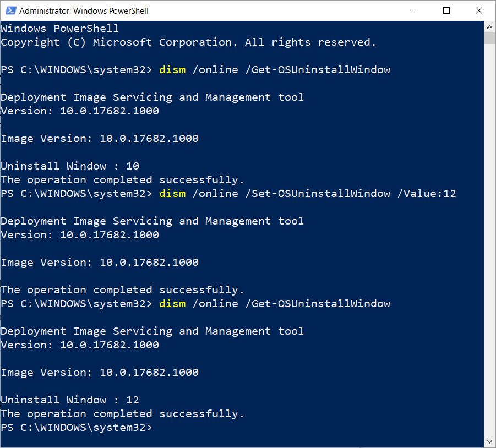Click the vertical scrollbar thumb
Image resolution: width=496 pixels, height=448 pixels.
pyautogui.click(x=489, y=37)
